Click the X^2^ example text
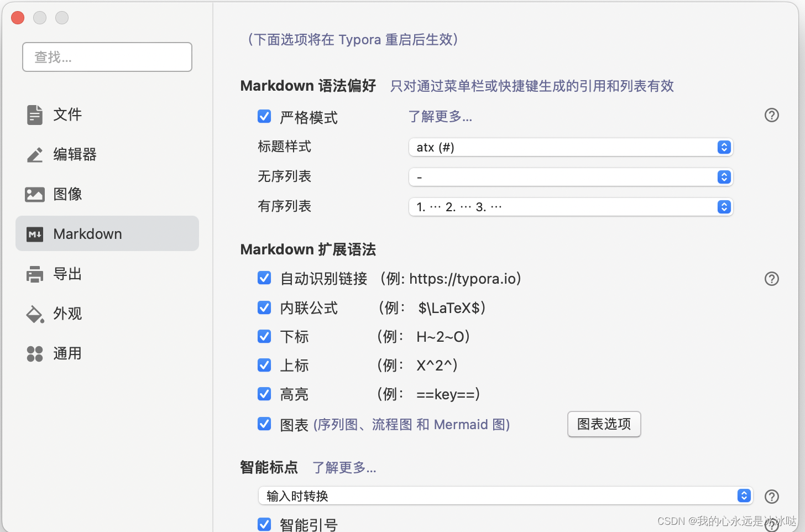The image size is (805, 532). coord(434,366)
